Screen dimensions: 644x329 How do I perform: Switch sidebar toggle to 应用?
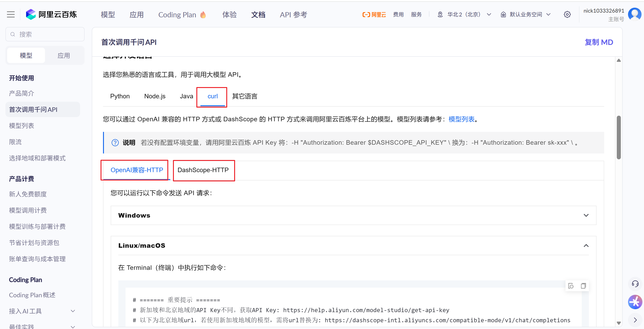63,55
